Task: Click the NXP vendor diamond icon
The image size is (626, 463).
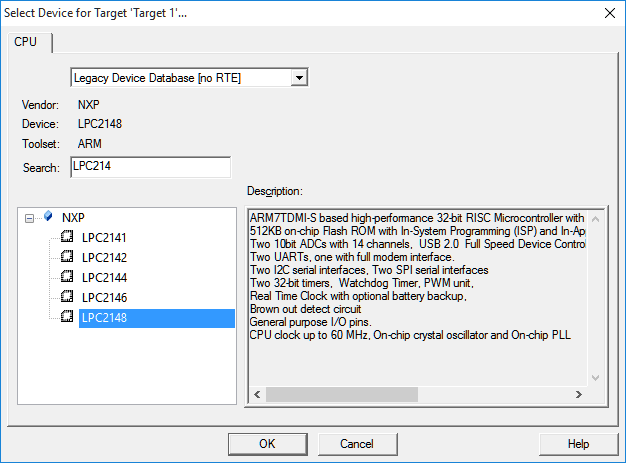Action: pos(48,216)
